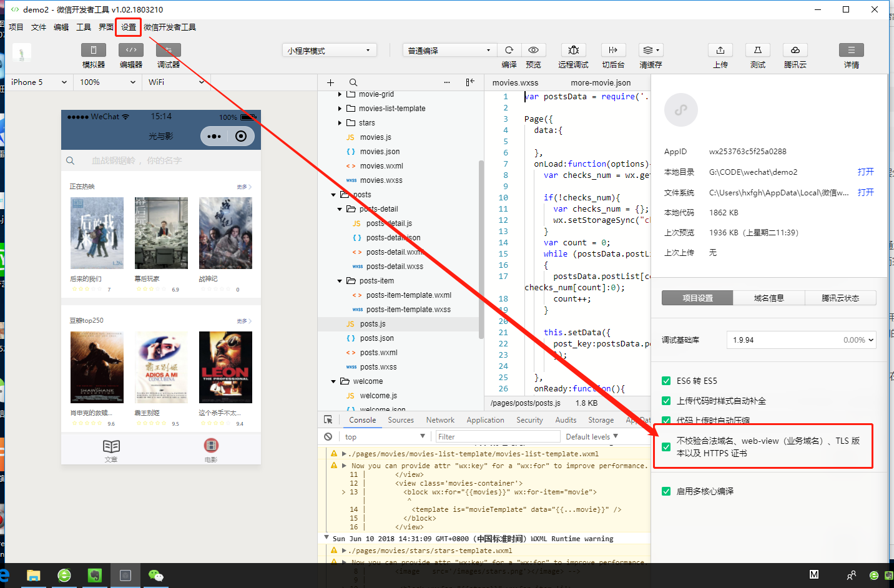Open the 工具 menu
The width and height of the screenshot is (894, 588).
[84, 27]
